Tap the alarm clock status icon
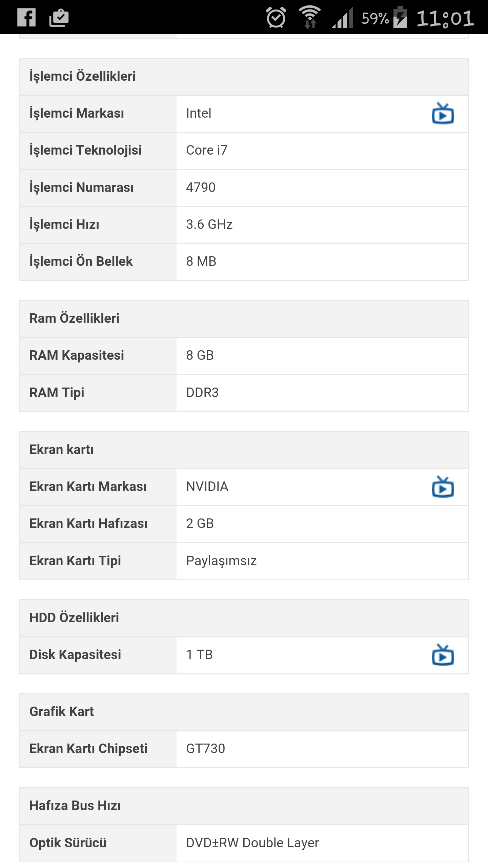Viewport: 488px width, 868px height. coord(276,18)
